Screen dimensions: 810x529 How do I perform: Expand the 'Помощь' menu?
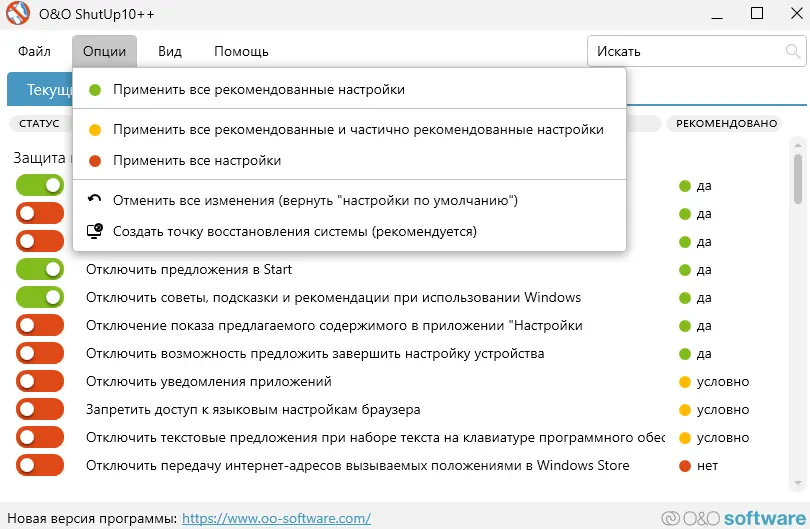pos(241,51)
